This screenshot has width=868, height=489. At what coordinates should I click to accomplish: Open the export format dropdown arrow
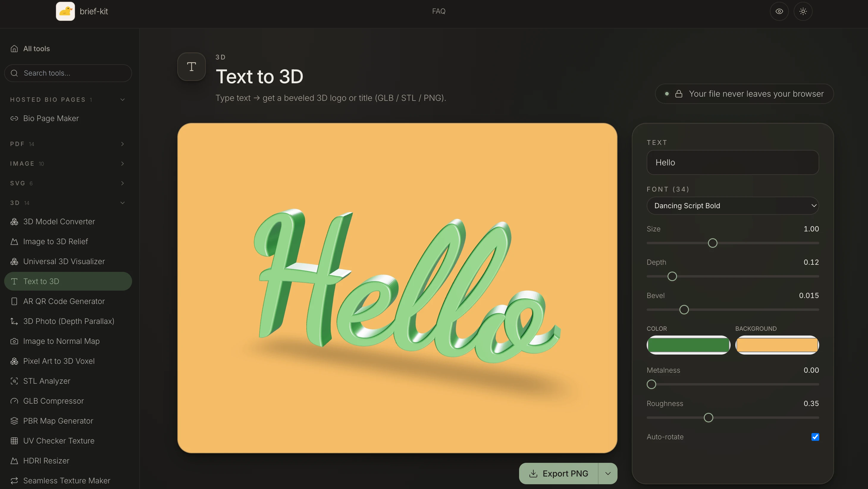tap(607, 474)
